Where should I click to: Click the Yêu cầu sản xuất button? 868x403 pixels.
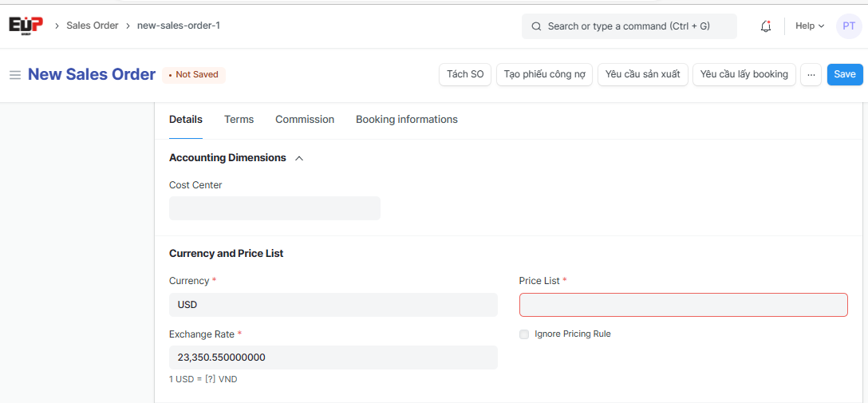pyautogui.click(x=642, y=74)
